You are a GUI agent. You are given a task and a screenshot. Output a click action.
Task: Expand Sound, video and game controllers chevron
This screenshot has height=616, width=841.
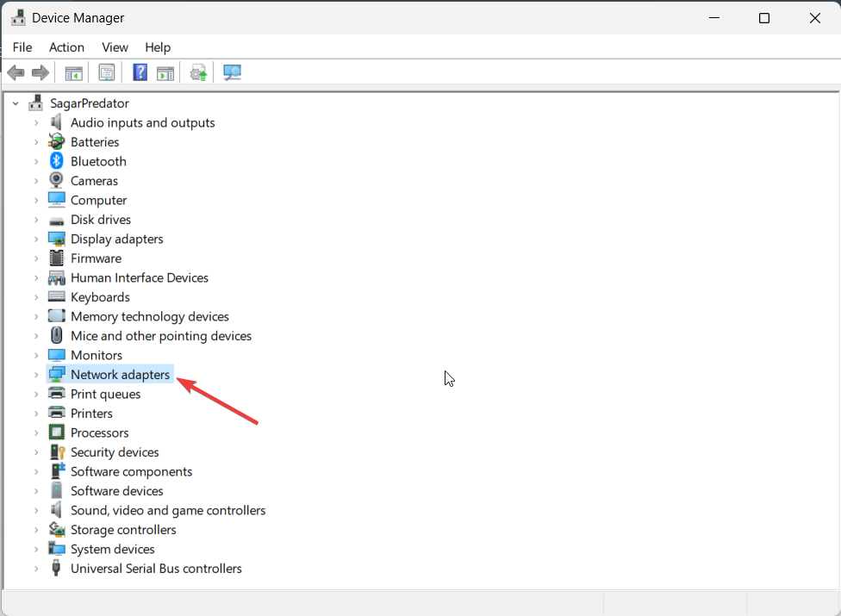click(x=36, y=510)
